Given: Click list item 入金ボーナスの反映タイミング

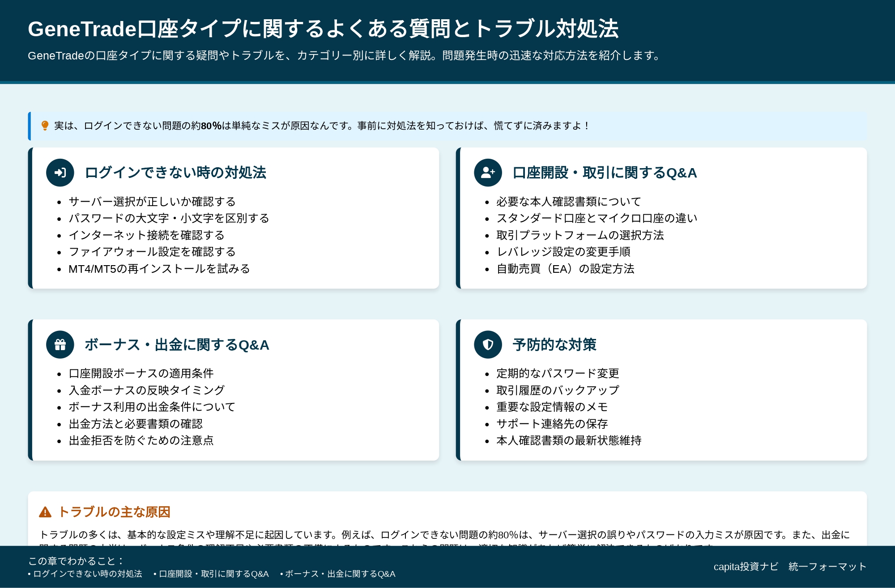Looking at the screenshot, I should [x=146, y=390].
